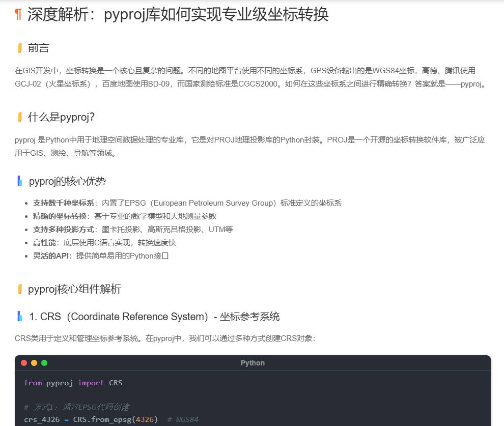
Task: Click the orange marker icon before 前言 heading
Action: point(19,47)
